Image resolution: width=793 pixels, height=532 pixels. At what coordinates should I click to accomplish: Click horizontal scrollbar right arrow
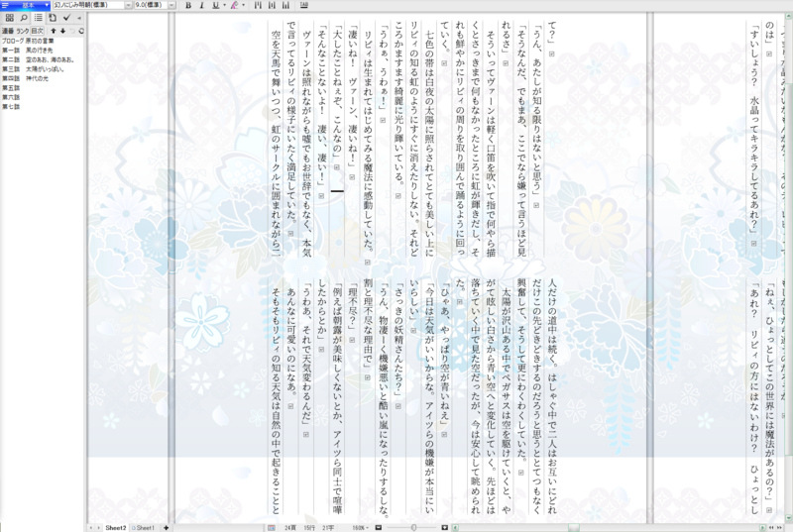762,527
